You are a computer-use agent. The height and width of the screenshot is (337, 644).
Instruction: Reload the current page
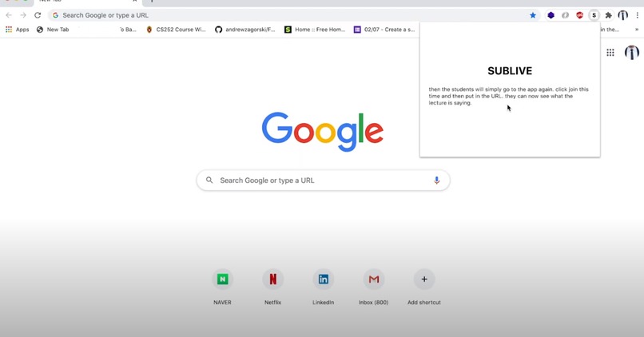[38, 15]
